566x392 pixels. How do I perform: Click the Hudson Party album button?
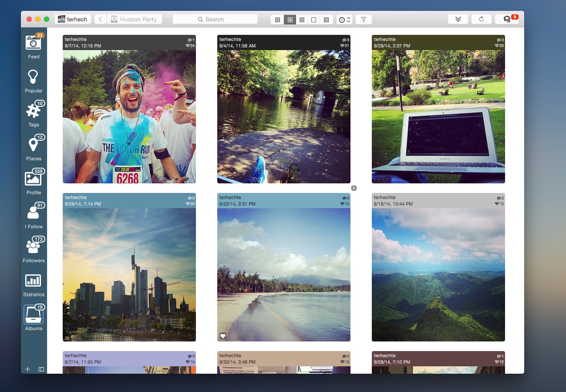pos(135,19)
